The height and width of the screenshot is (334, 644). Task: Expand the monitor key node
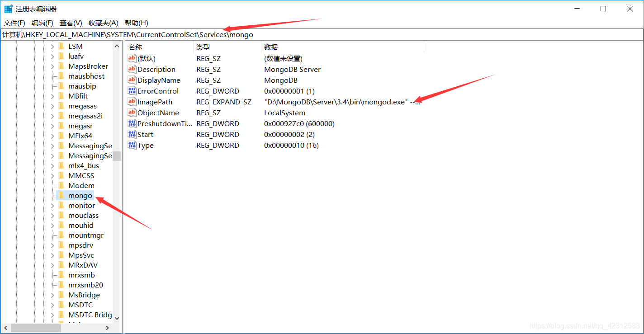pyautogui.click(x=52, y=205)
